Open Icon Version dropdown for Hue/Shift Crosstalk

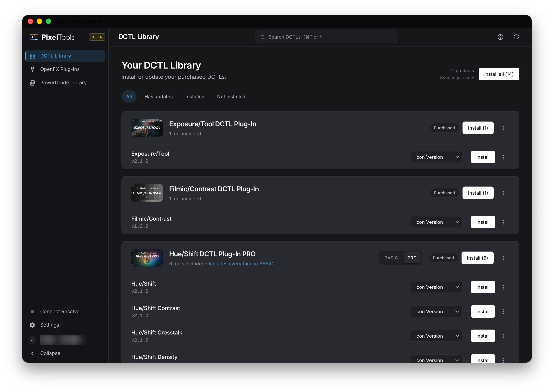tap(436, 336)
